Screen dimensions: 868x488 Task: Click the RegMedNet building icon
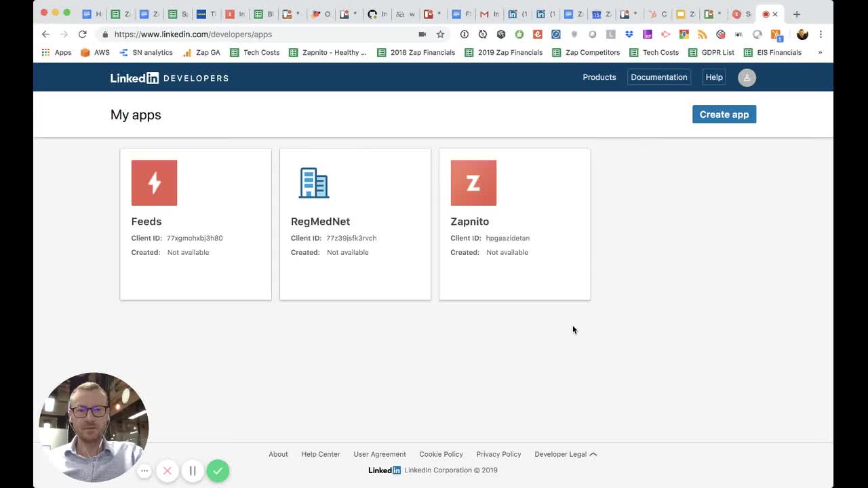pos(313,182)
